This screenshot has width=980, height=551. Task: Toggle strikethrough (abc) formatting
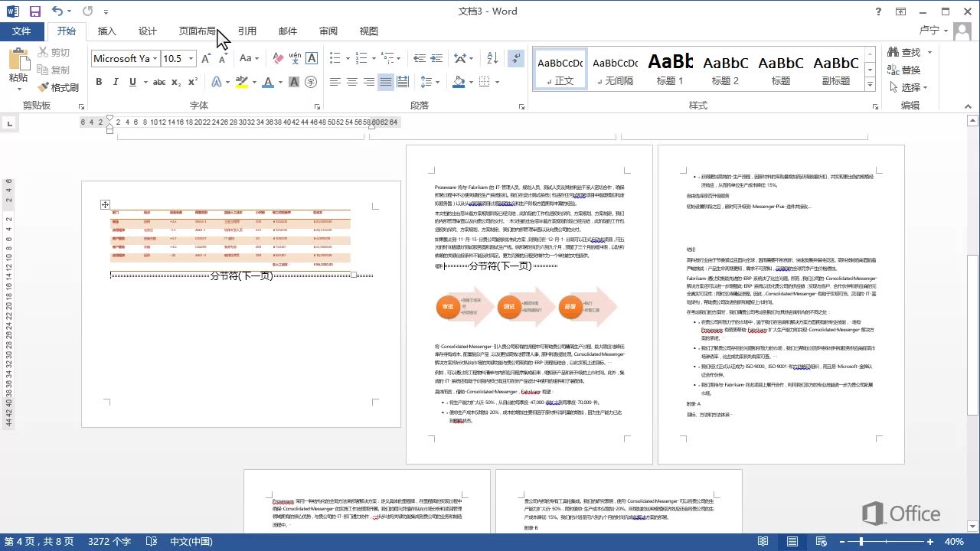[x=159, y=82]
